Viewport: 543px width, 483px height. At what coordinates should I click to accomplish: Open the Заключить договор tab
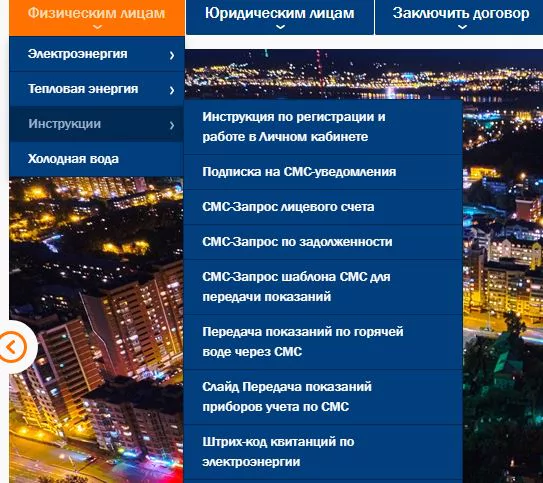[x=460, y=17]
